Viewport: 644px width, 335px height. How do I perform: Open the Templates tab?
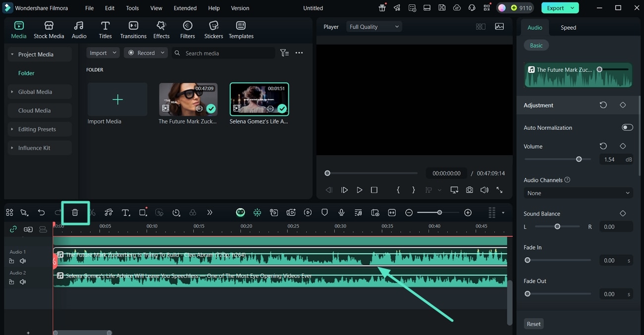pos(241,30)
